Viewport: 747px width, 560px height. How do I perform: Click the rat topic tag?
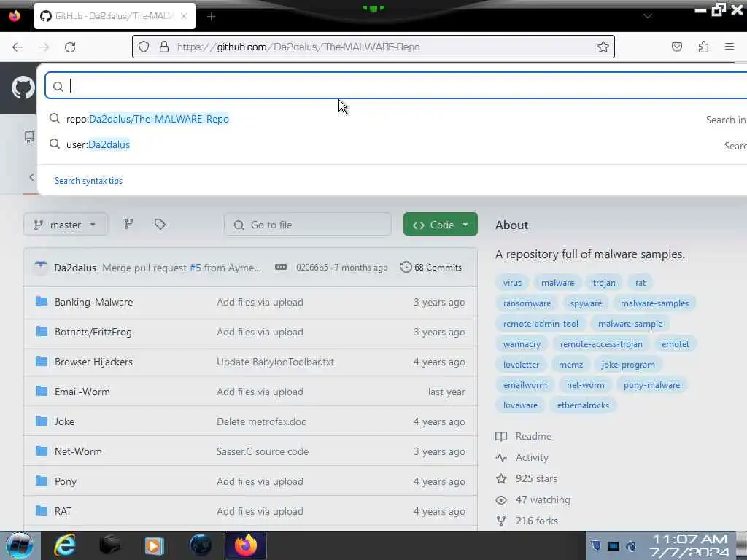pyautogui.click(x=640, y=283)
